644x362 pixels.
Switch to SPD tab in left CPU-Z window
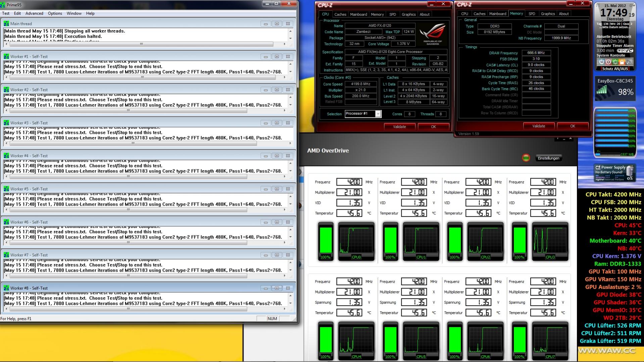pyautogui.click(x=393, y=14)
